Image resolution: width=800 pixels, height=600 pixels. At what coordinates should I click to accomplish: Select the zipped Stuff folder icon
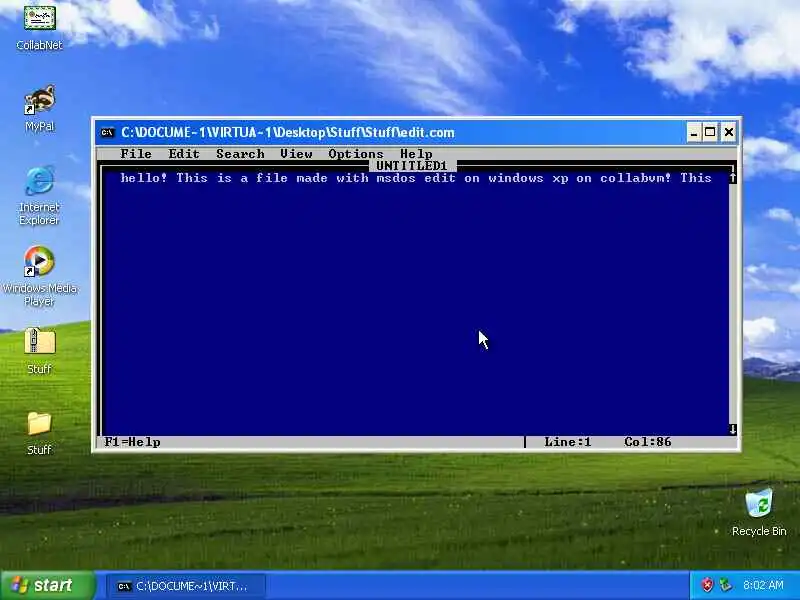click(x=39, y=351)
